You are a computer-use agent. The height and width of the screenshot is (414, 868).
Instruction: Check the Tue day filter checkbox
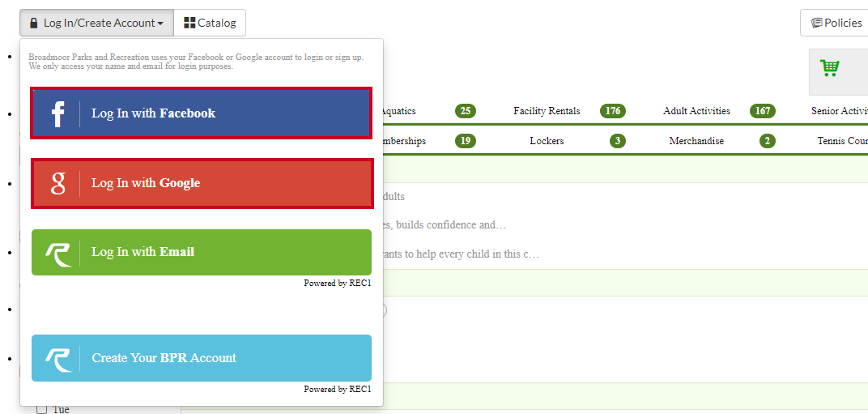41,410
